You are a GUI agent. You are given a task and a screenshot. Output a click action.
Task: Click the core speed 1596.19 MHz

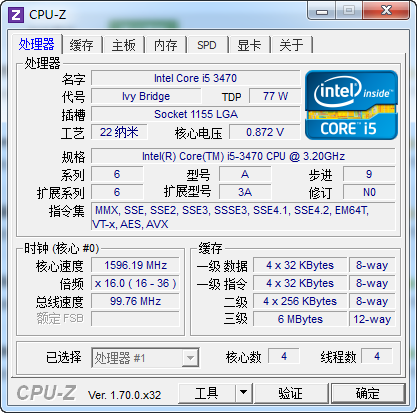click(135, 265)
